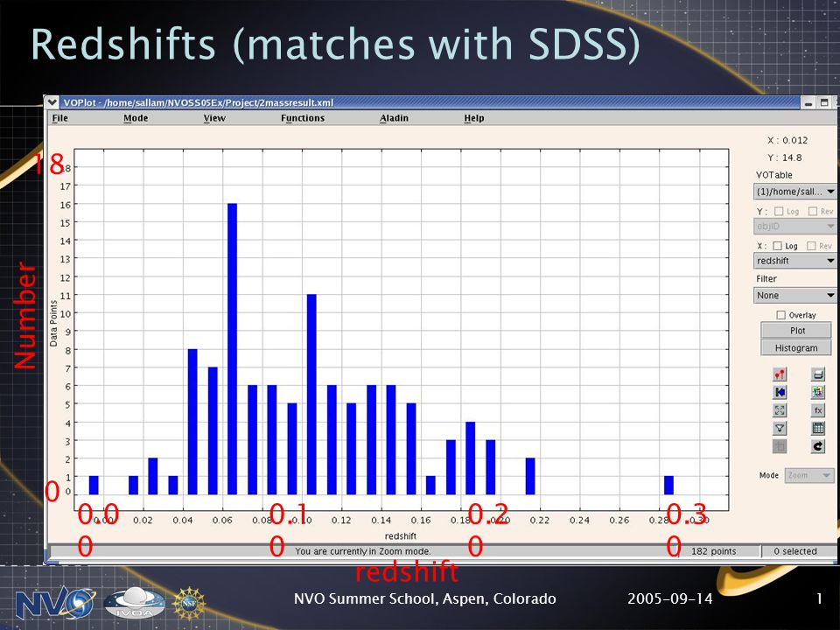Click the slide number '1' in footer
840x630 pixels.
[x=819, y=598]
